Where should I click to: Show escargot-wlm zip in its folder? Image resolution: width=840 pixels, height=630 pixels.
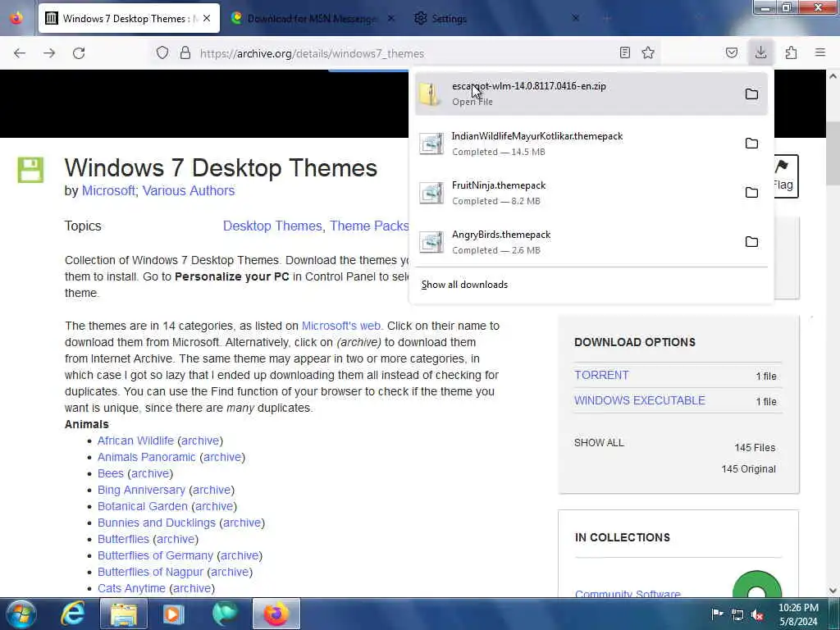tap(751, 94)
